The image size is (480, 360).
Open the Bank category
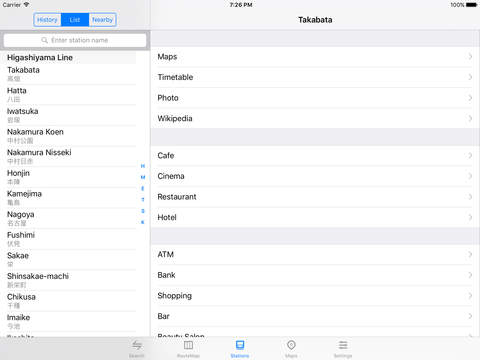pos(315,275)
